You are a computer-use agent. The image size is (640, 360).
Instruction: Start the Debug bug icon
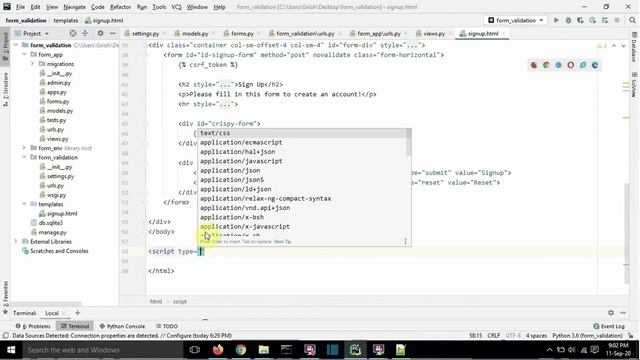pos(568,20)
